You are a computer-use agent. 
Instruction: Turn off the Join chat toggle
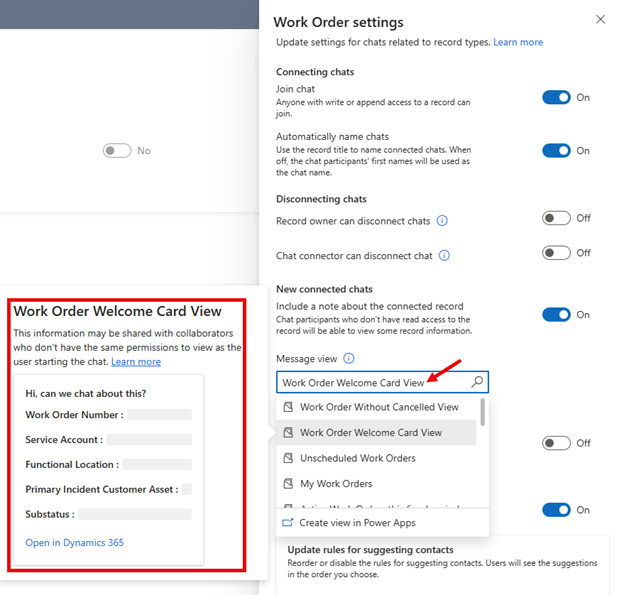point(556,97)
